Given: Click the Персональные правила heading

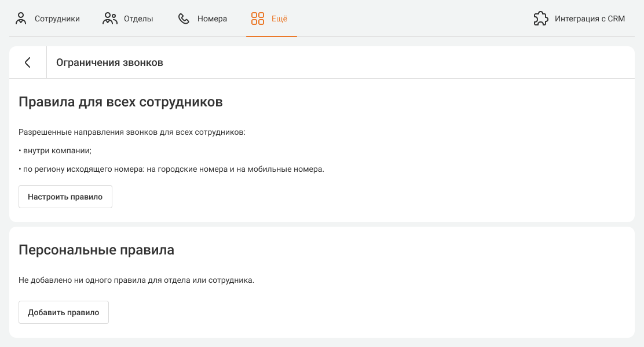Looking at the screenshot, I should point(96,250).
